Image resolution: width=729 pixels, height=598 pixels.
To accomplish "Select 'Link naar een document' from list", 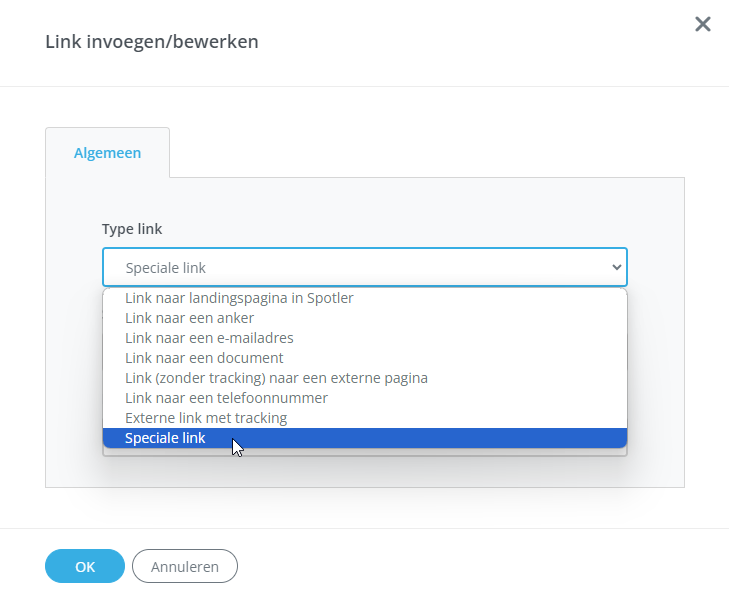I will click(x=204, y=358).
